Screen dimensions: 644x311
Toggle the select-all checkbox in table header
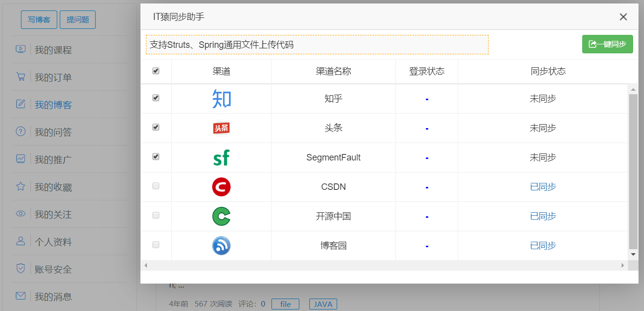pos(156,71)
